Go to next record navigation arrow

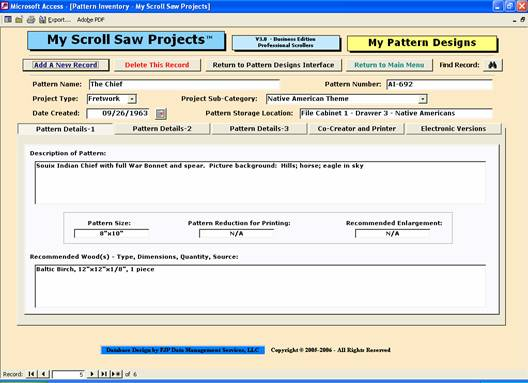[92, 374]
